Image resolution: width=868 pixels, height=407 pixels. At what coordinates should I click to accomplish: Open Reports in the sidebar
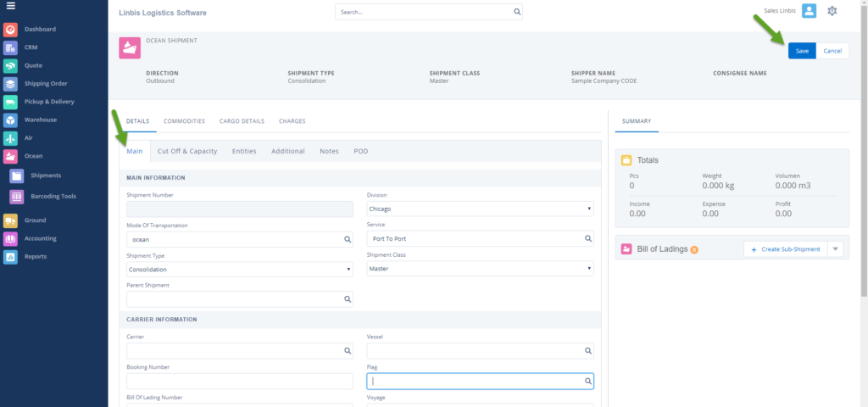[36, 257]
